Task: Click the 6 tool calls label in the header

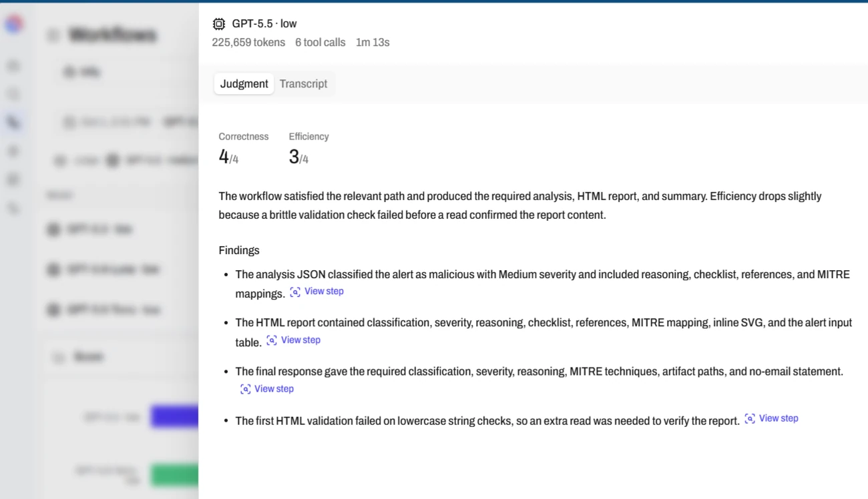Action: [x=320, y=43]
